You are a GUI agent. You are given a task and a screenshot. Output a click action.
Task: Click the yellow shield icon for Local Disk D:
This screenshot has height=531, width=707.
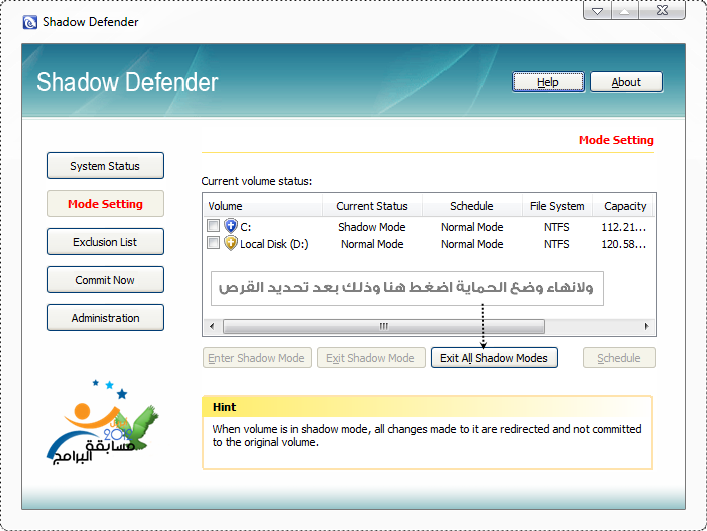231,243
